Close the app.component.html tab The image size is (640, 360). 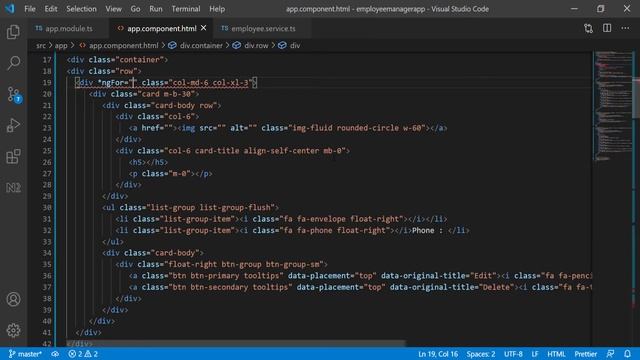pyautogui.click(x=203, y=28)
